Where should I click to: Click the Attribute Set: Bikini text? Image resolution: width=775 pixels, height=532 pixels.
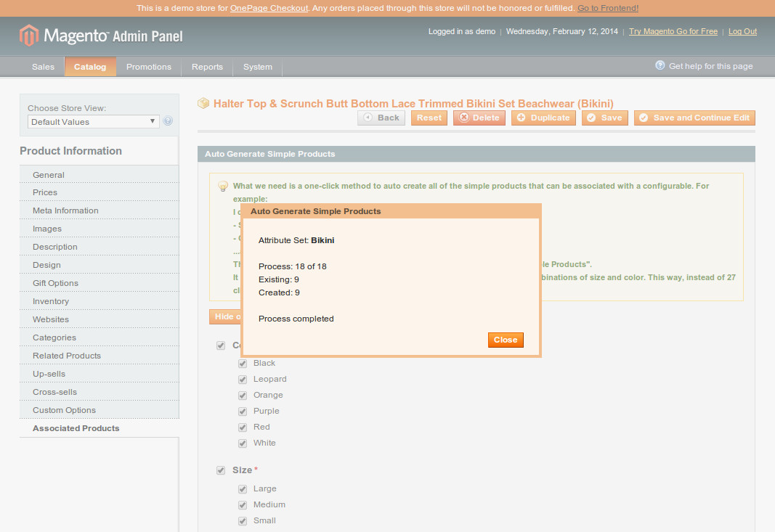click(x=296, y=240)
